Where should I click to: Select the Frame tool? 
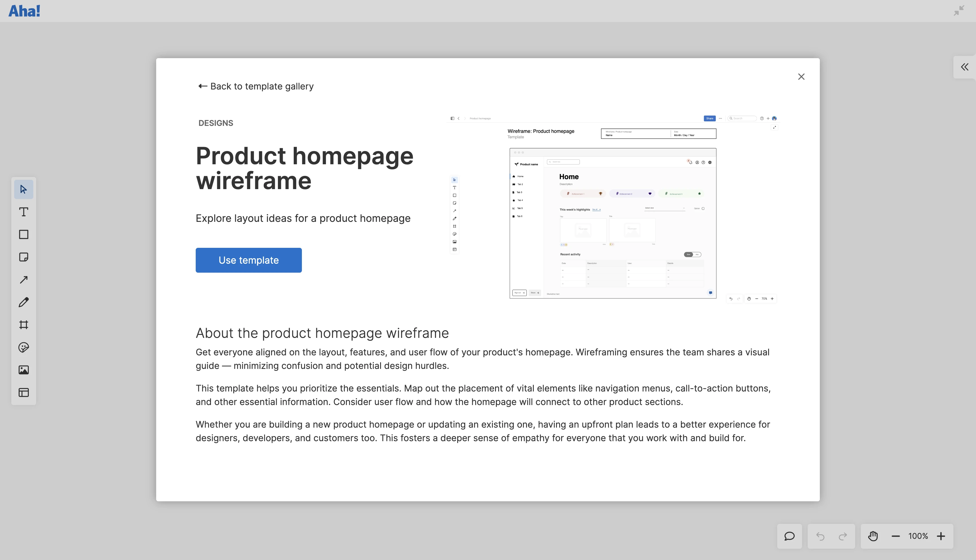tap(23, 325)
